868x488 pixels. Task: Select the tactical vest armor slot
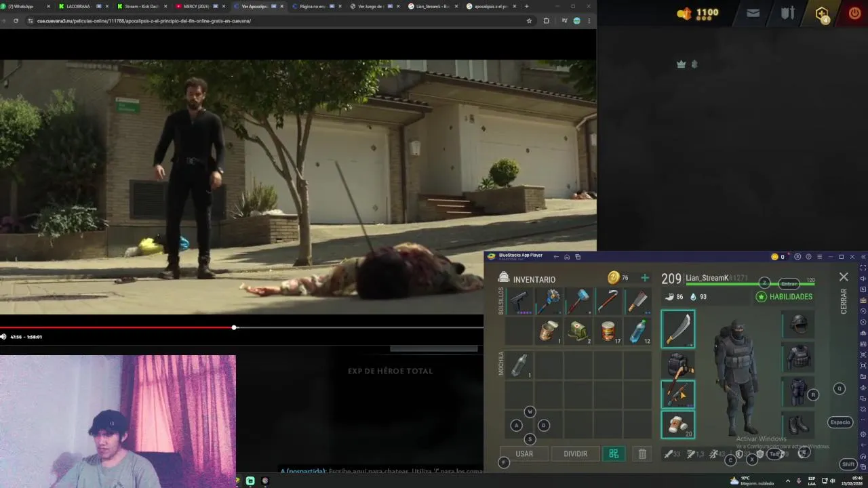coord(798,357)
